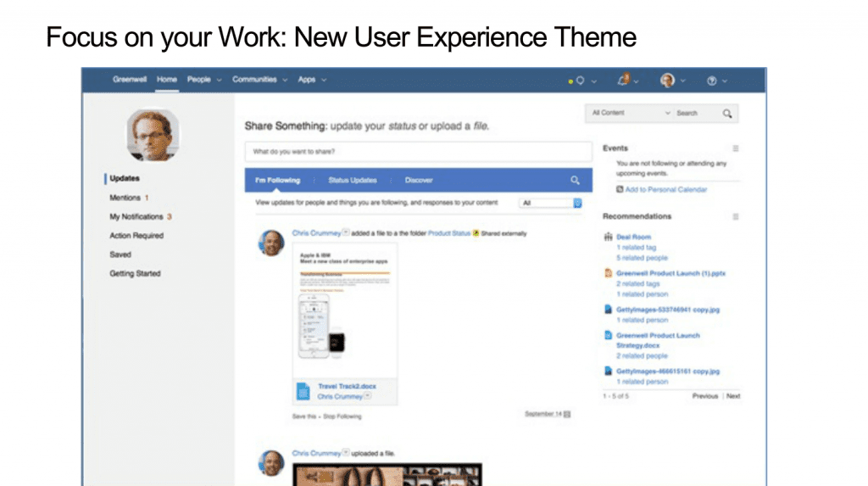Open business card arrow after Chris Crummey name
The width and height of the screenshot is (868, 486).
pyautogui.click(x=346, y=232)
